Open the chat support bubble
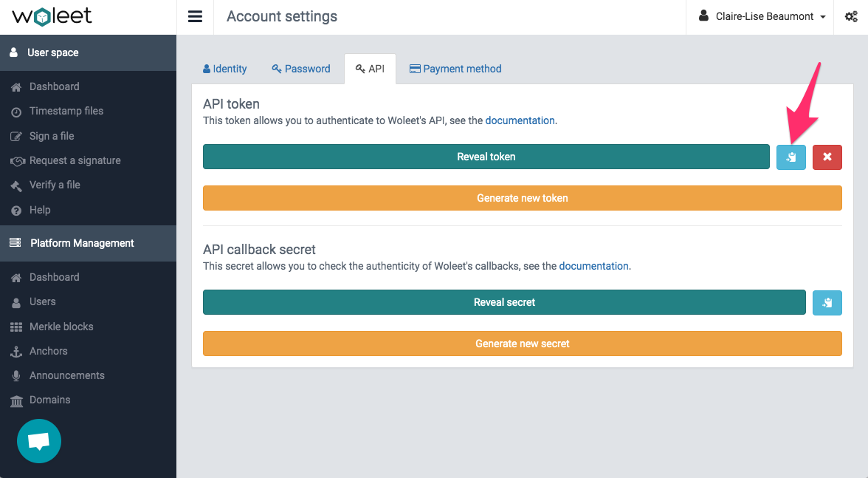Viewport: 868px width, 478px height. click(x=38, y=441)
